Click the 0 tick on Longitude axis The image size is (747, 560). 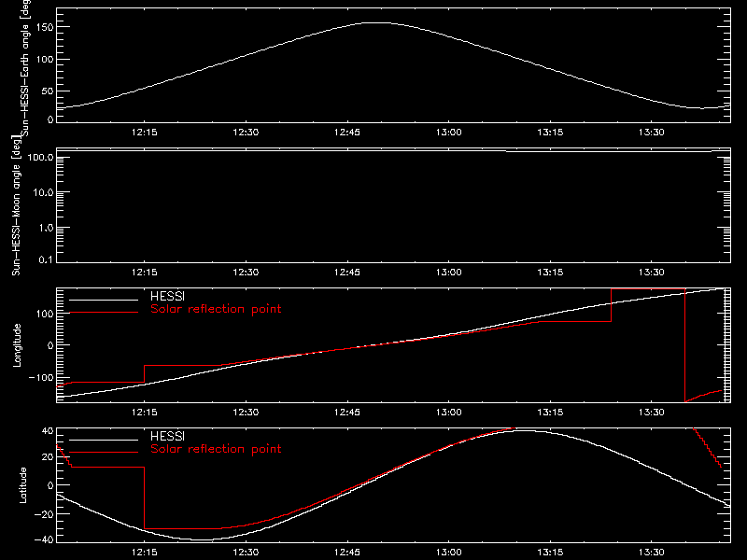[51, 345]
